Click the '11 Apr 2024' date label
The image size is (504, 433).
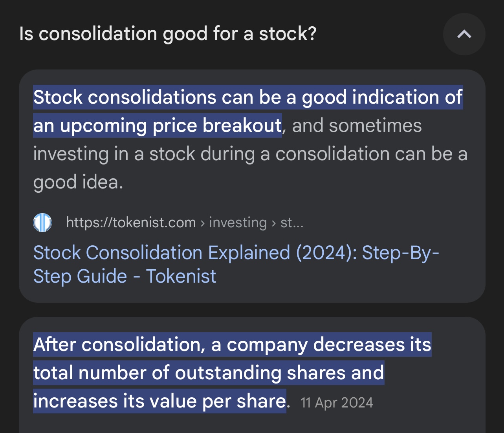pyautogui.click(x=337, y=403)
